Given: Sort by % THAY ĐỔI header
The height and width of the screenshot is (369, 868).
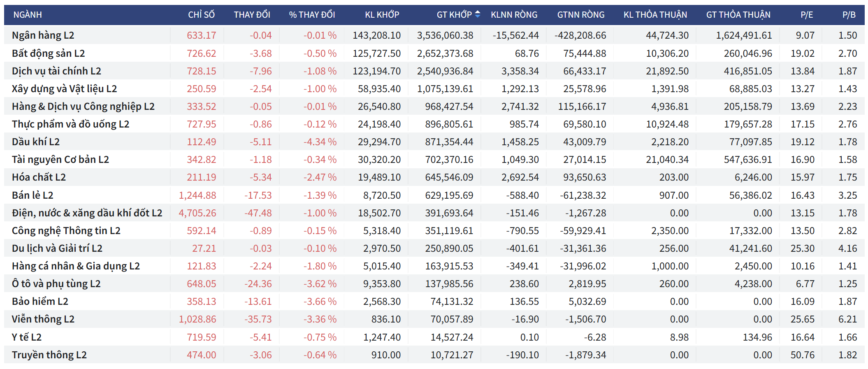Looking at the screenshot, I should (x=312, y=15).
